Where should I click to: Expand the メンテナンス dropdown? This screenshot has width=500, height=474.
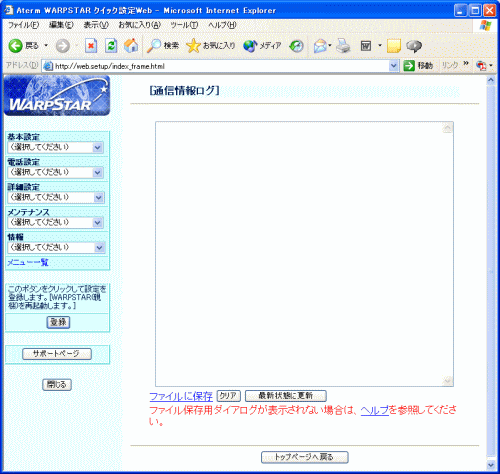tap(56, 222)
